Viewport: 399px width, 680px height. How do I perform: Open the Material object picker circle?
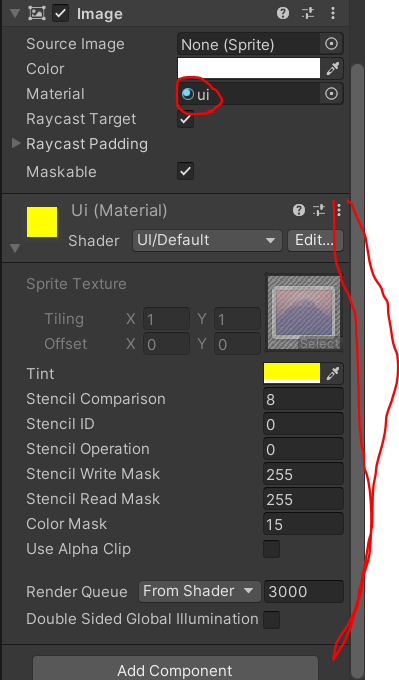(331, 94)
